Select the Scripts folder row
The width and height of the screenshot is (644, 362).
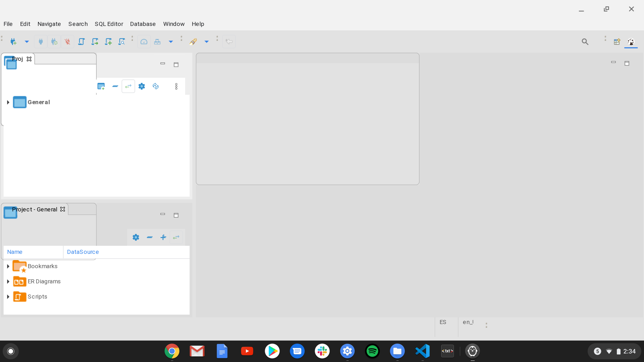[96, 297]
